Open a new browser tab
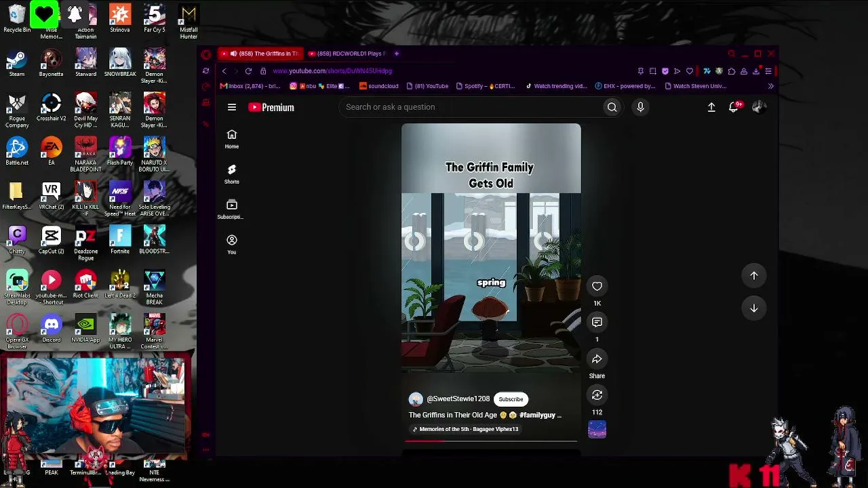This screenshot has height=488, width=868. (397, 54)
